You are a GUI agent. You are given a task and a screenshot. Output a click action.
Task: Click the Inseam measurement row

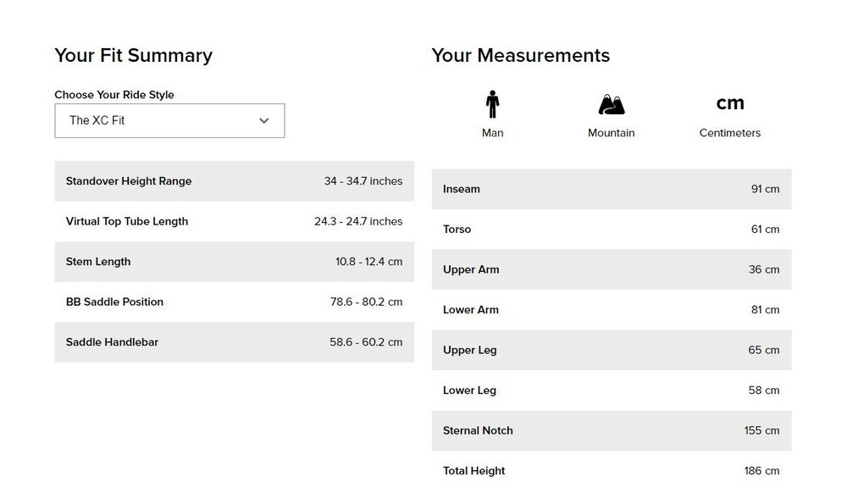point(611,189)
